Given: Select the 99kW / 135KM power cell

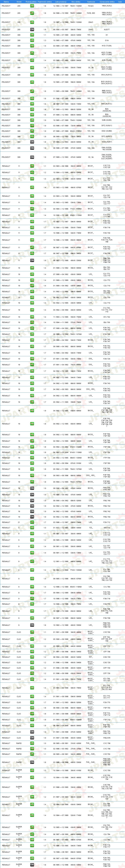Looking at the screenshot, I should [76, 458].
